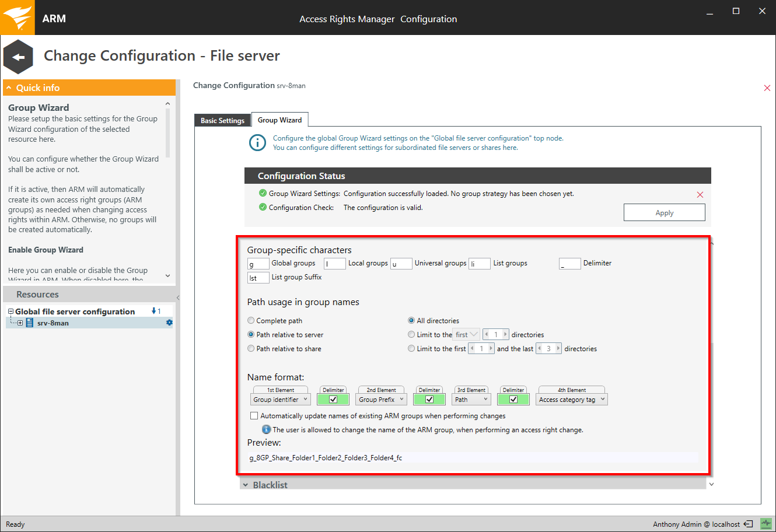Viewport: 776px width, 532px height.
Task: Switch to the Basic Settings tab
Action: pyautogui.click(x=222, y=120)
